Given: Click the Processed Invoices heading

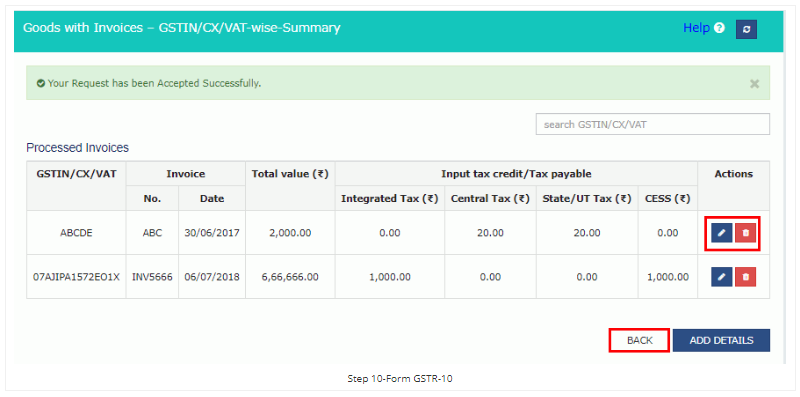Looking at the screenshot, I should tap(78, 148).
